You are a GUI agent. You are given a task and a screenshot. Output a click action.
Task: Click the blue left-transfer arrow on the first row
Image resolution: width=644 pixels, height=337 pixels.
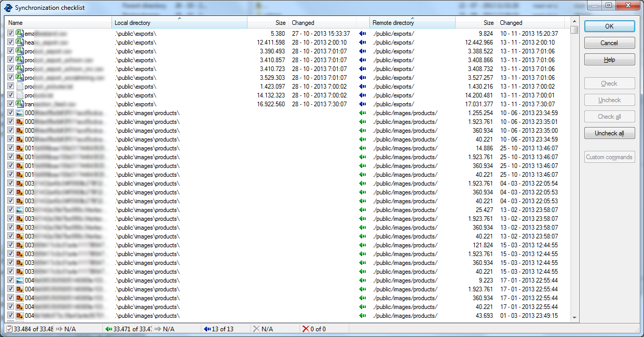pyautogui.click(x=361, y=33)
